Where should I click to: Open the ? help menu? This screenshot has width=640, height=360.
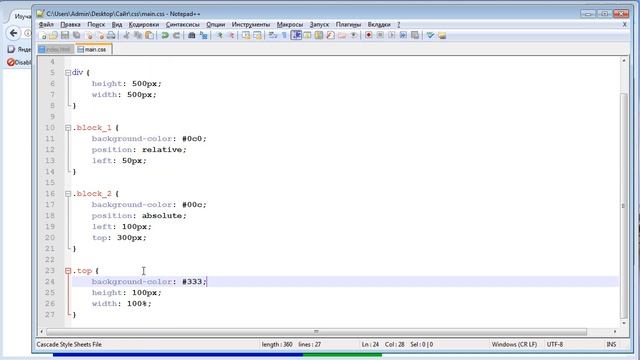399,24
